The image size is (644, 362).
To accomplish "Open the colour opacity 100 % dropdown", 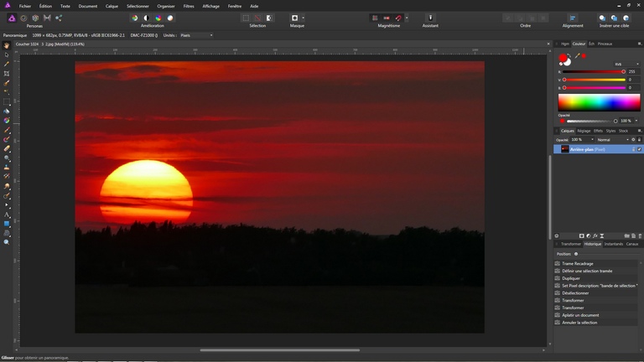I will [x=636, y=121].
